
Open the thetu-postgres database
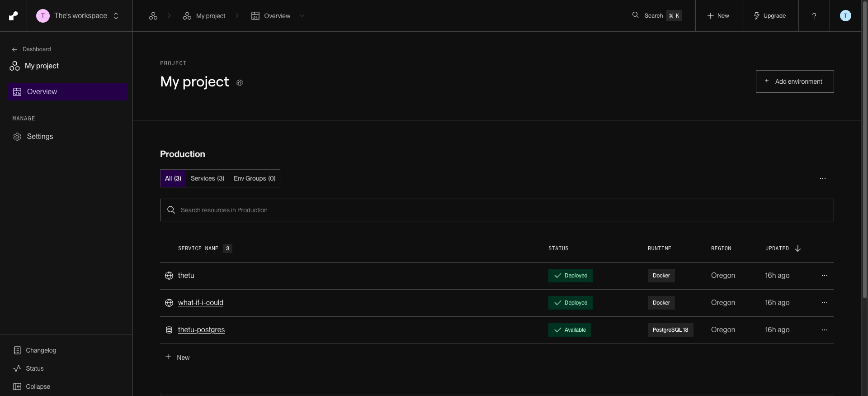pos(201,330)
